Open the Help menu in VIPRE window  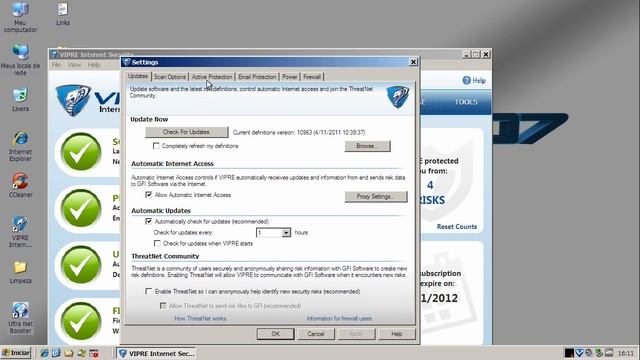(94, 65)
